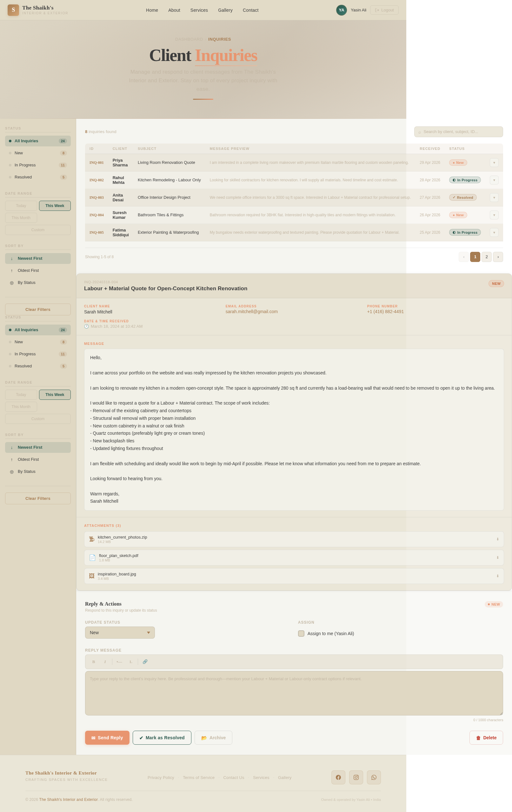Click phone number +1 (416) 882-4491
Screen dimensions: 512x812
385,312
